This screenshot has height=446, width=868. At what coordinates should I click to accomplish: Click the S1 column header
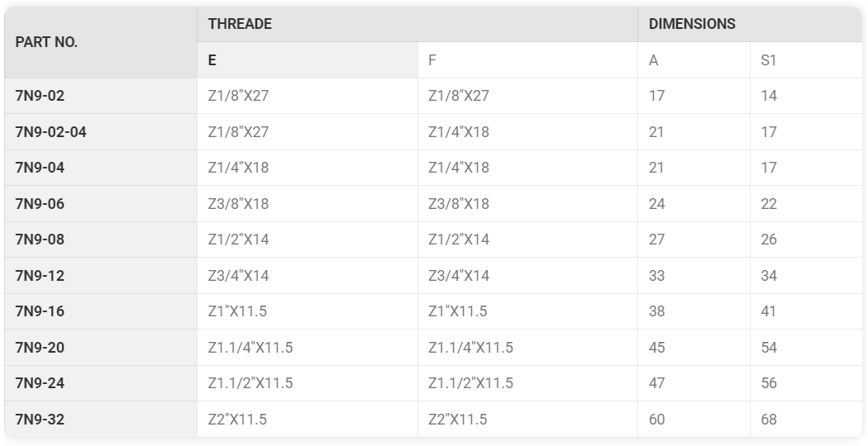tap(806, 59)
